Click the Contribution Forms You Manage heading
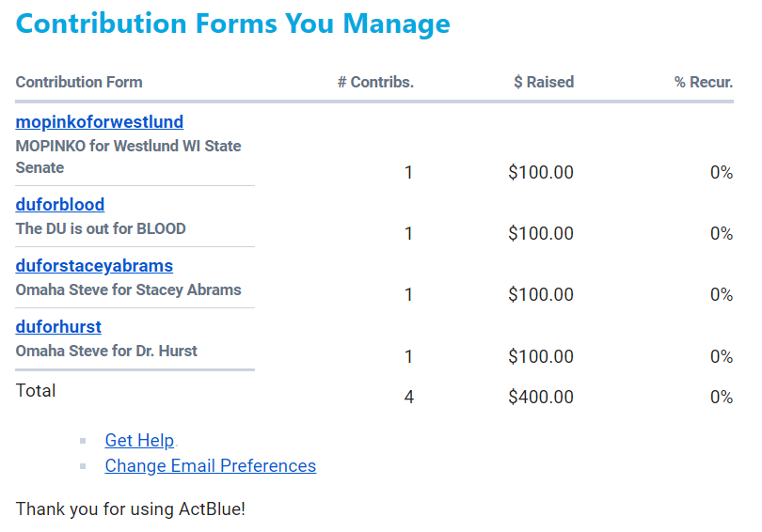The image size is (762, 532). click(x=232, y=23)
